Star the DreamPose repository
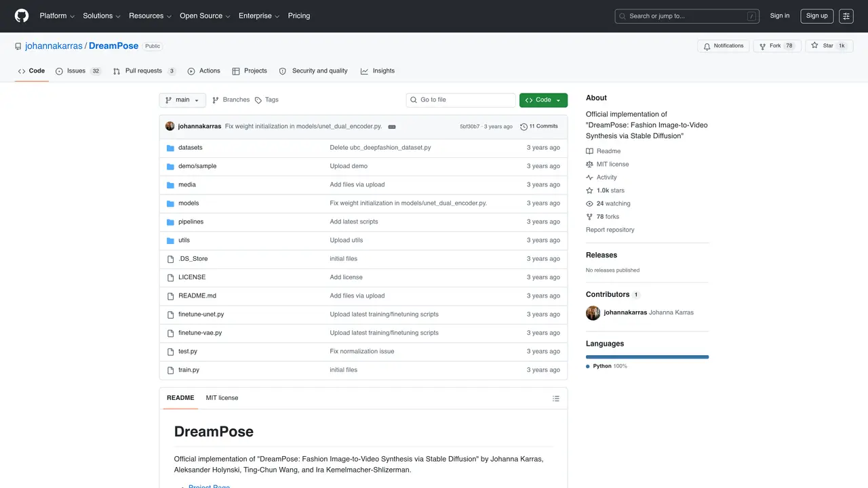The image size is (868, 488). click(x=829, y=46)
